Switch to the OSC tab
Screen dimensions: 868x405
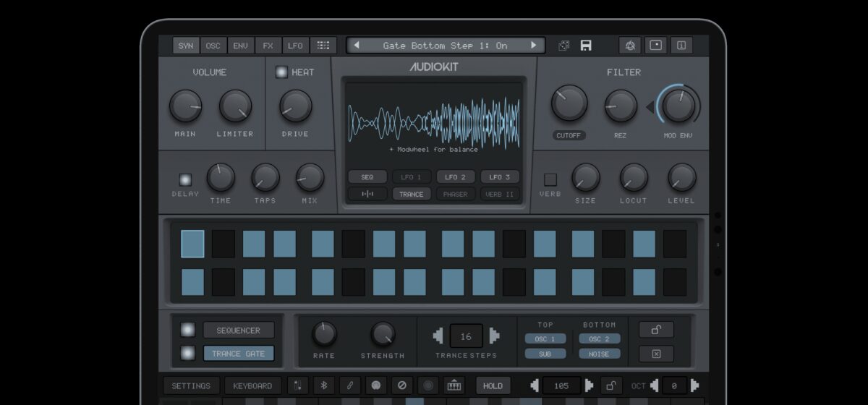(213, 46)
